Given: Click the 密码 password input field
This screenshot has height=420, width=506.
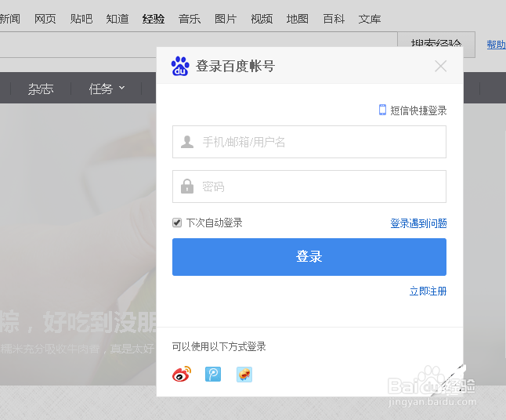Looking at the screenshot, I should [x=309, y=186].
